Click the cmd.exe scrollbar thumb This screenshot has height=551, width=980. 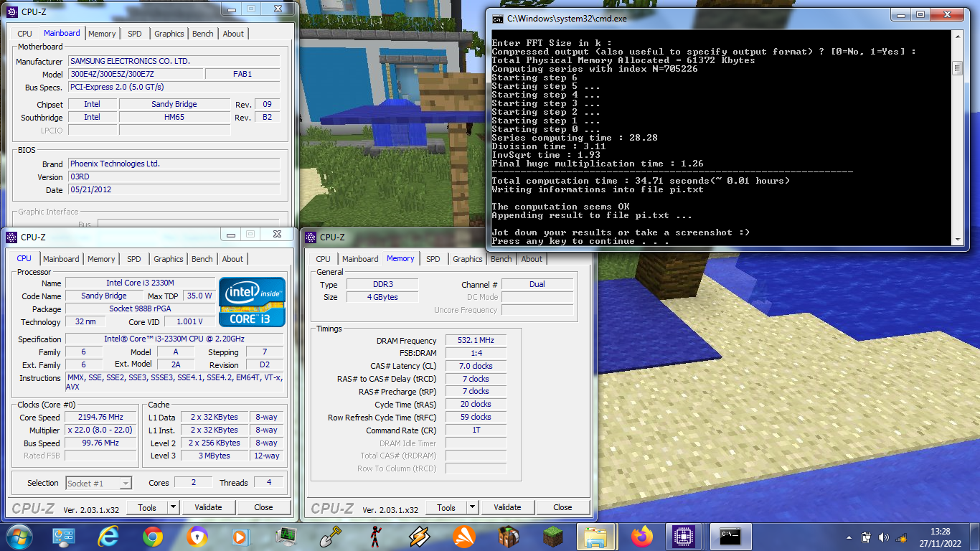[957, 68]
